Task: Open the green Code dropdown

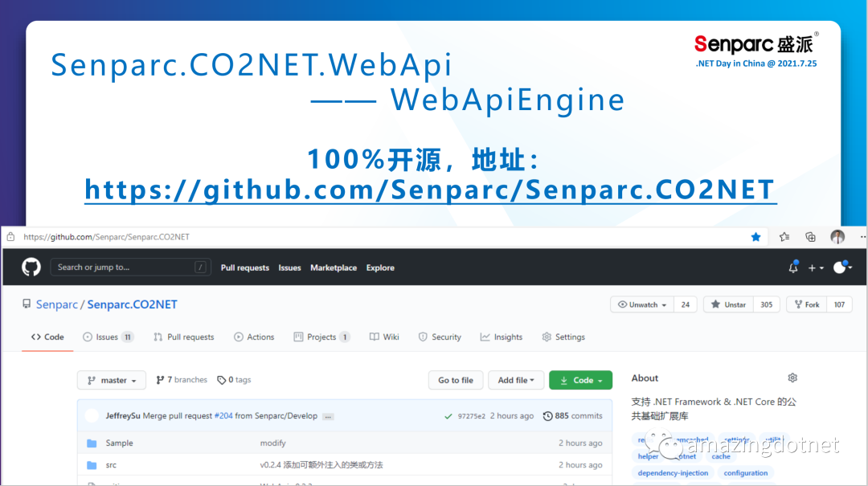Action: pos(580,380)
